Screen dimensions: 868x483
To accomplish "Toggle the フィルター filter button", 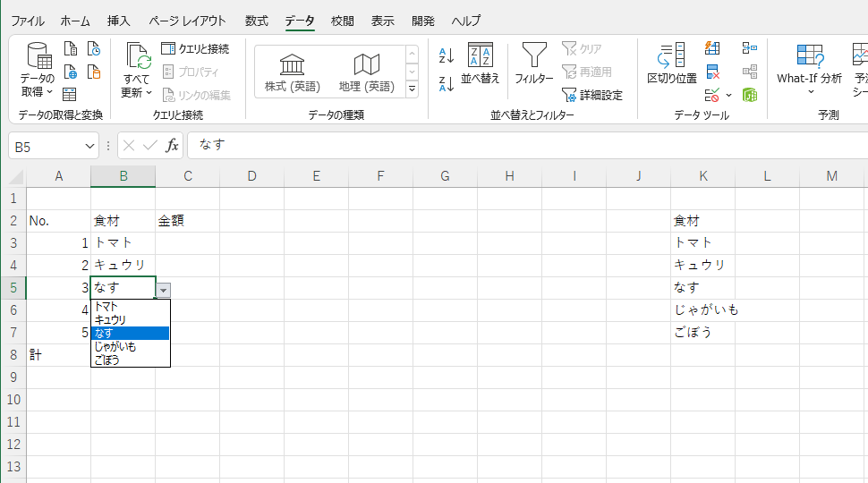I will [534, 64].
